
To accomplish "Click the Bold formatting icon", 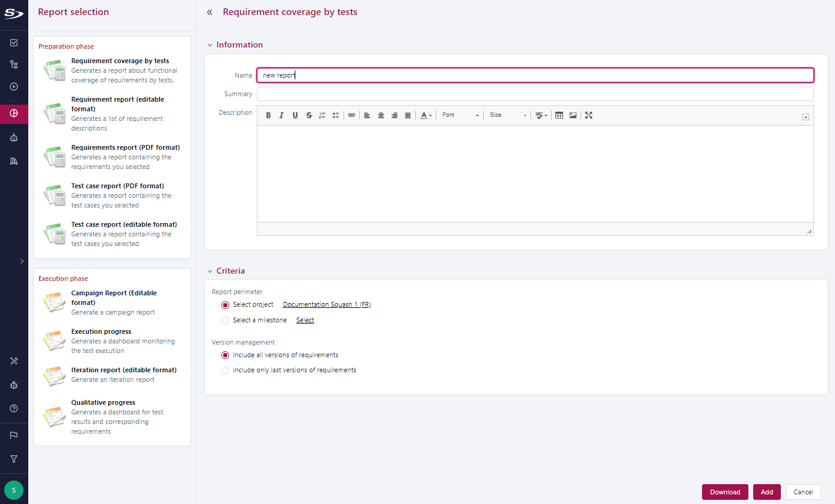I will (268, 115).
